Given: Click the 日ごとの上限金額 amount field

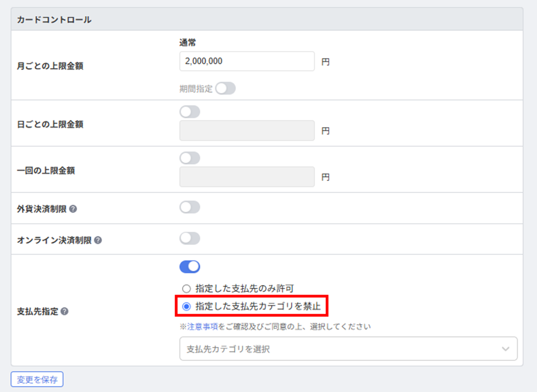Looking at the screenshot, I should tap(247, 130).
